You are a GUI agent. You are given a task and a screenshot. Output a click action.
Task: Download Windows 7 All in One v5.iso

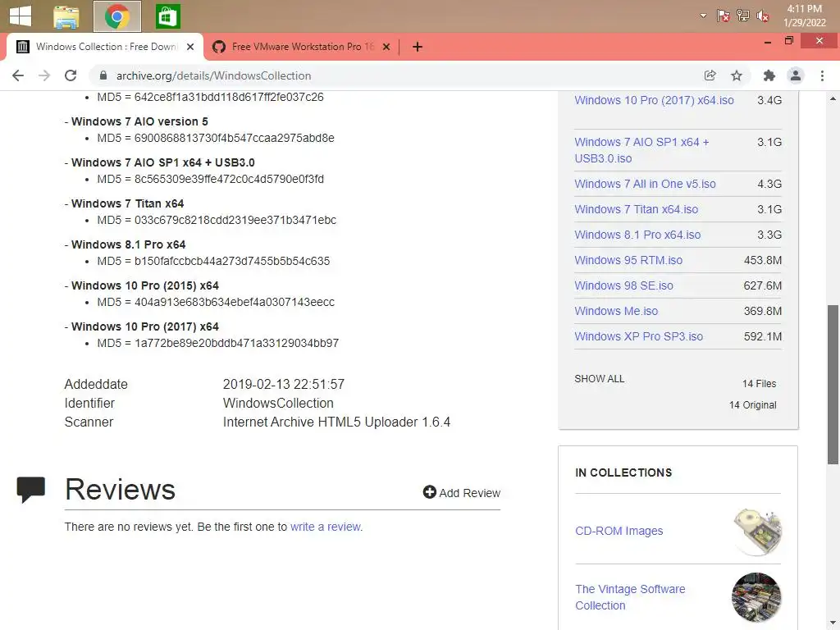tap(645, 184)
